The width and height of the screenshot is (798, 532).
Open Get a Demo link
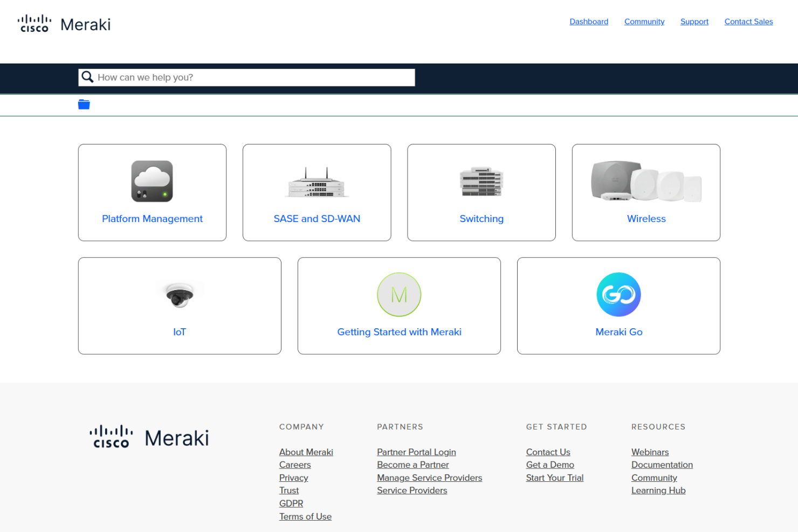click(x=550, y=465)
